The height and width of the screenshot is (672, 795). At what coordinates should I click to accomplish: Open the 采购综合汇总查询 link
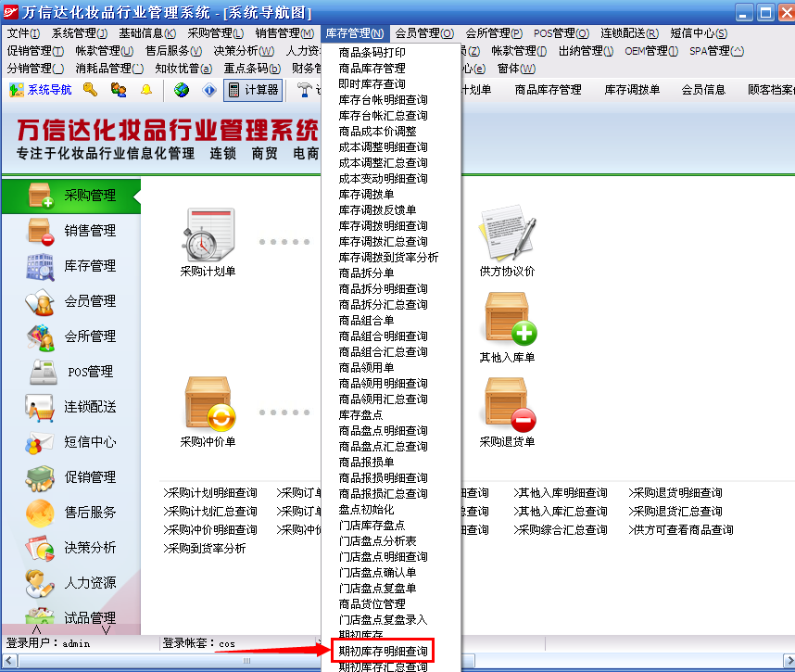[560, 530]
